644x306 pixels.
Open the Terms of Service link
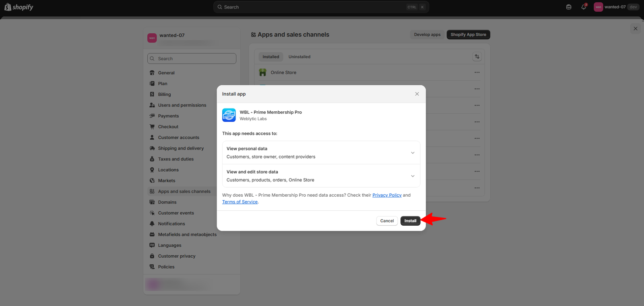pyautogui.click(x=240, y=202)
